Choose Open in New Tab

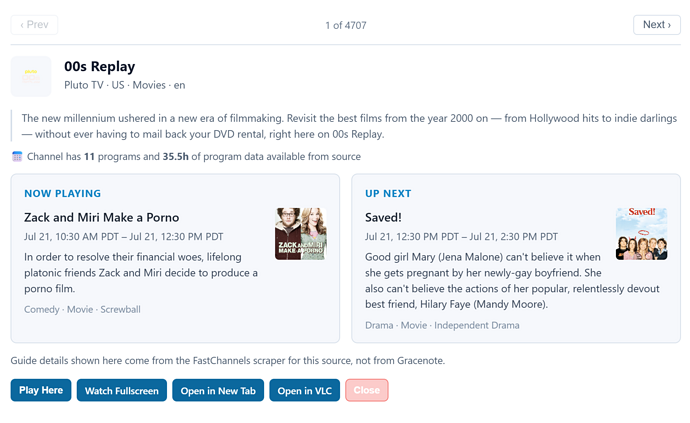click(218, 390)
